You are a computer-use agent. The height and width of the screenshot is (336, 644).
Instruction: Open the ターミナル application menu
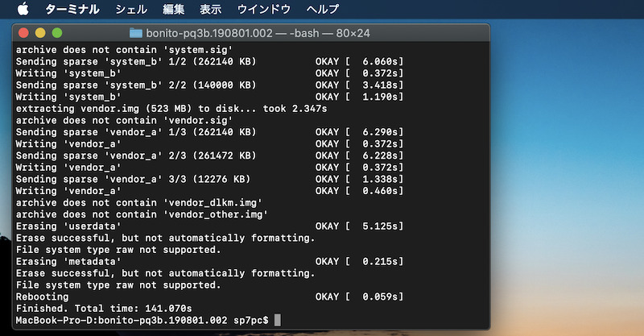tap(72, 10)
